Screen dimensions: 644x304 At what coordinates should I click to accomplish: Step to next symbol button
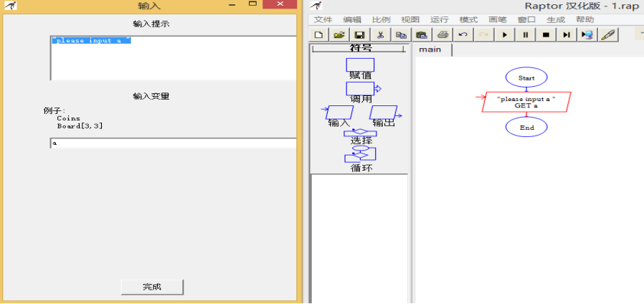pyautogui.click(x=566, y=35)
